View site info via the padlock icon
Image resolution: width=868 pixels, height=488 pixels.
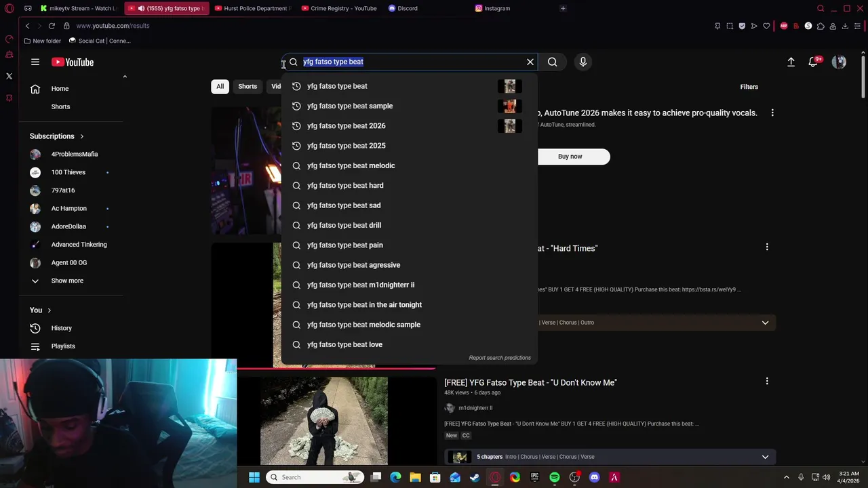(66, 26)
